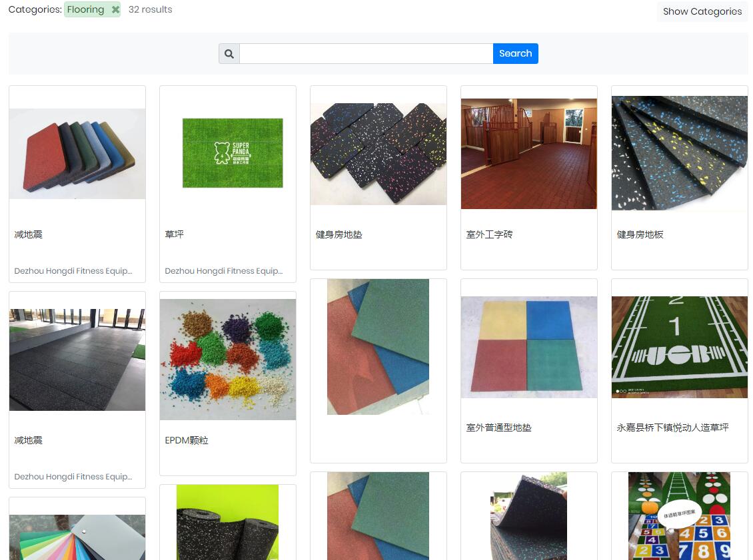The width and height of the screenshot is (753, 560).
Task: Open the Super Panda green turf thumbnail
Action: 233,153
